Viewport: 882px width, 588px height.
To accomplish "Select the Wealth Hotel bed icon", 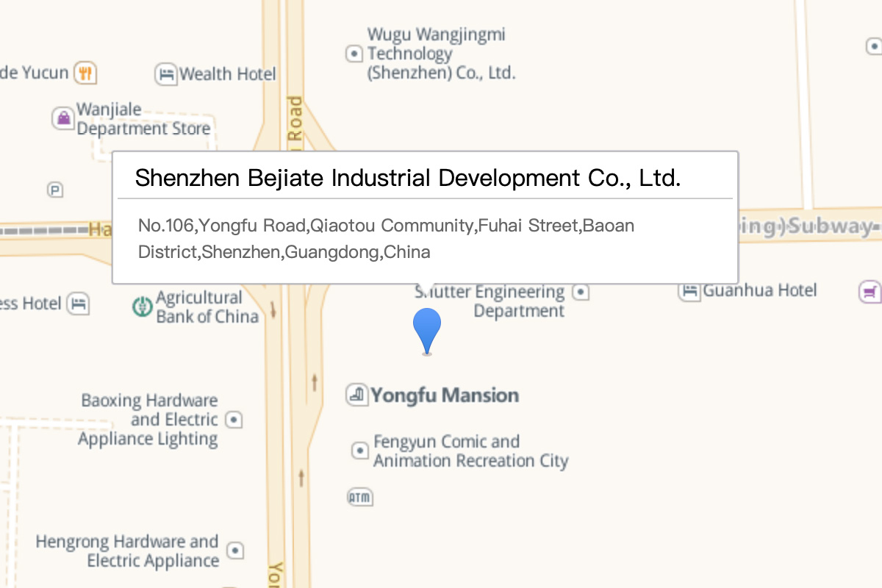I will pyautogui.click(x=166, y=74).
